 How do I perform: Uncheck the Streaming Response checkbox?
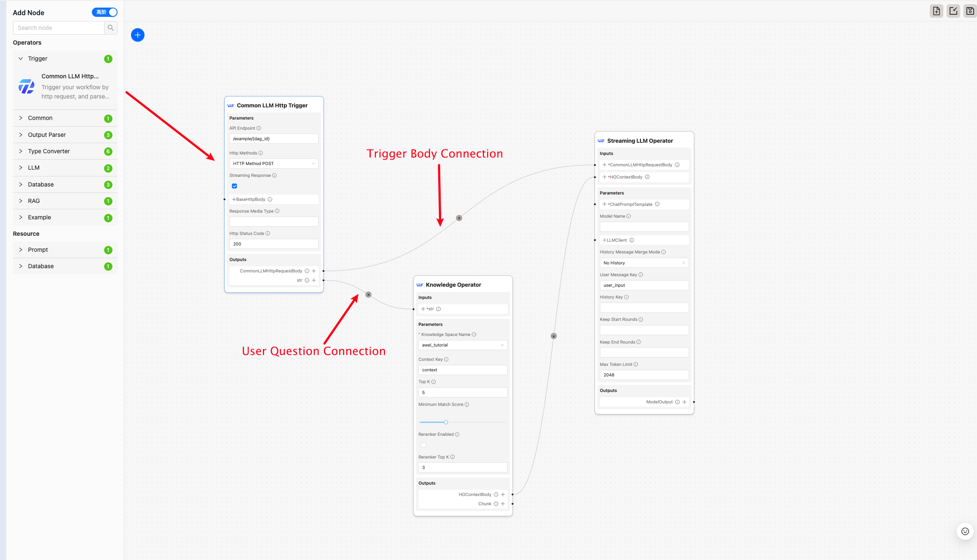234,186
